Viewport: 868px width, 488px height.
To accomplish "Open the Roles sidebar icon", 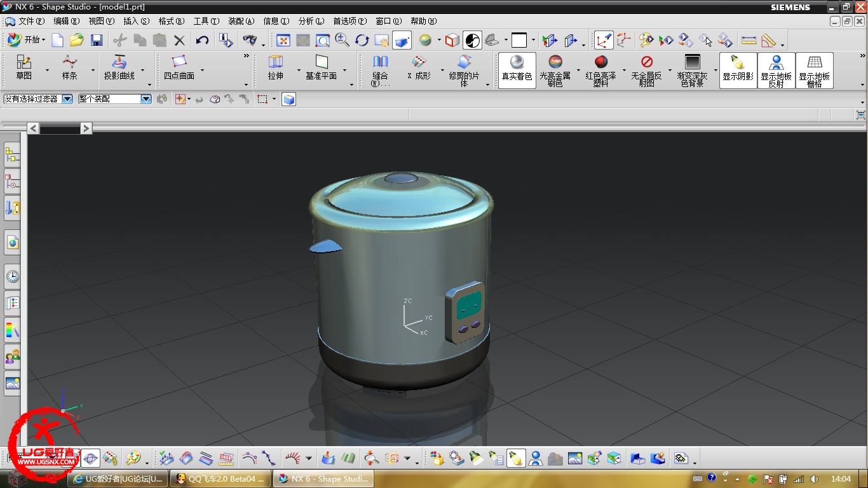I will pyautogui.click(x=12, y=356).
